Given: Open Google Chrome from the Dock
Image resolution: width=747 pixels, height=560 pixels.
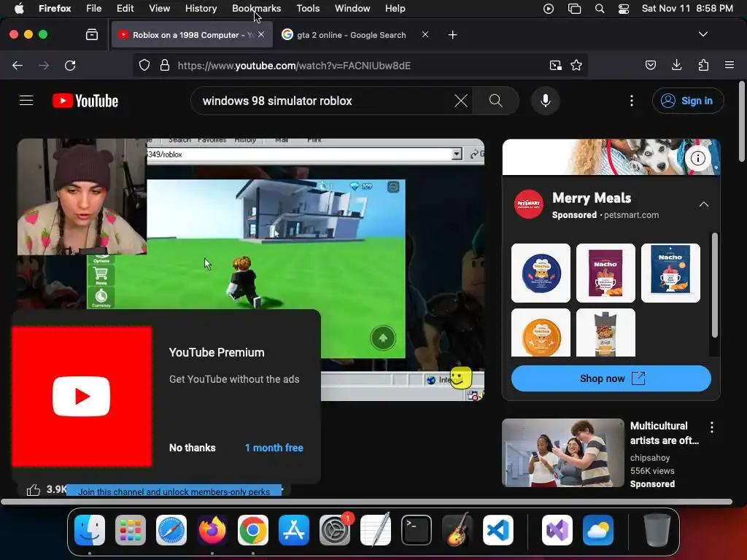Looking at the screenshot, I should point(253,530).
